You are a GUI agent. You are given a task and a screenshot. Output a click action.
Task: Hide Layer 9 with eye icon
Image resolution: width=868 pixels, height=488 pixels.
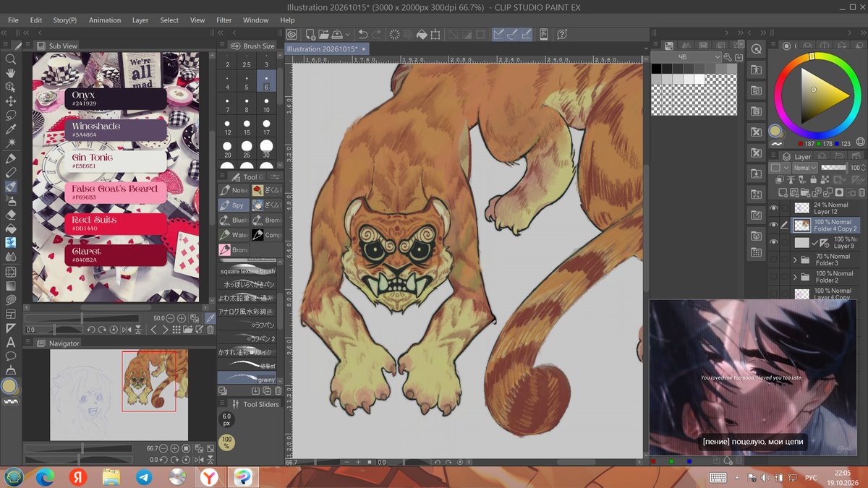[x=775, y=242]
